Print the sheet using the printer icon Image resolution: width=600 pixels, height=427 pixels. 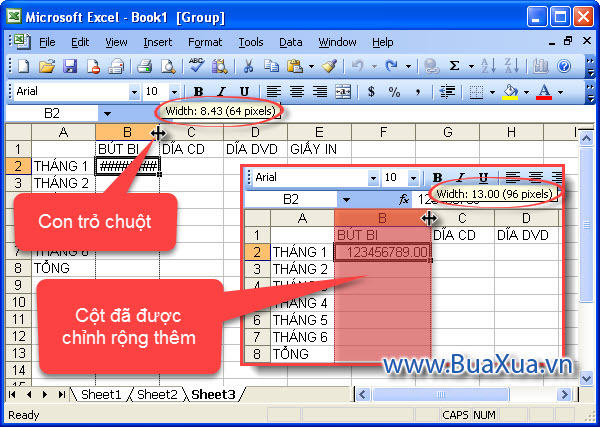[145, 67]
